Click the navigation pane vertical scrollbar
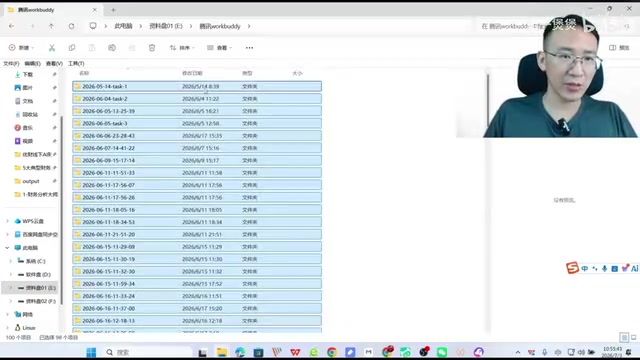Screen dimensions: 640x360 tap(62, 210)
